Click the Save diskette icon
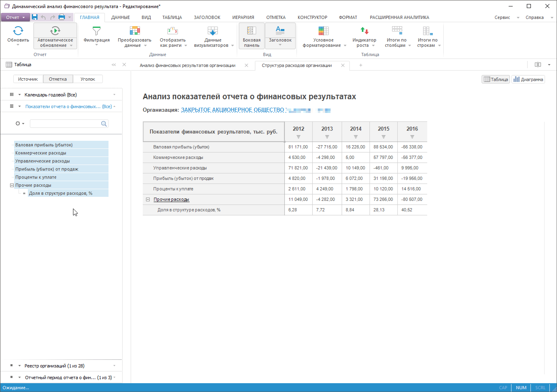 [x=35, y=17]
